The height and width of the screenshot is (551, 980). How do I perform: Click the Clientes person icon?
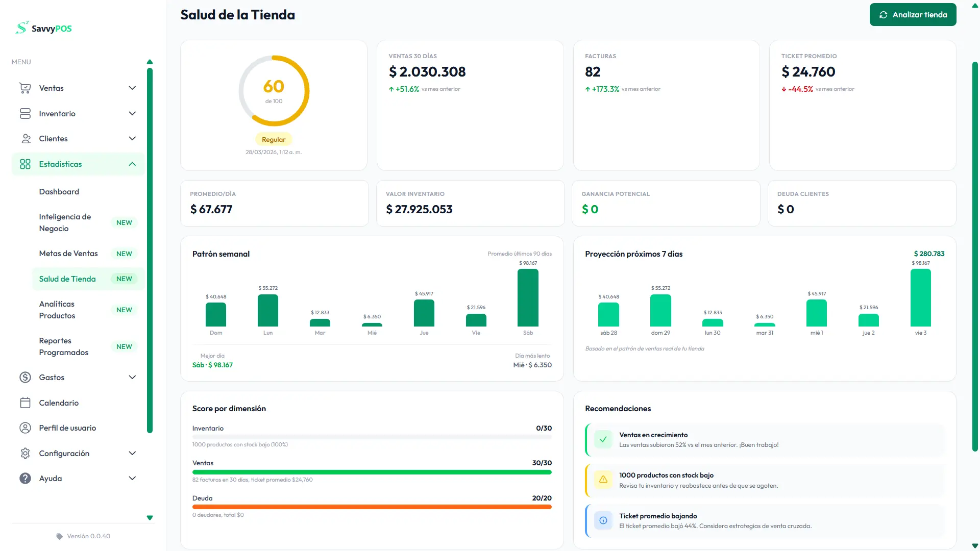(x=25, y=139)
